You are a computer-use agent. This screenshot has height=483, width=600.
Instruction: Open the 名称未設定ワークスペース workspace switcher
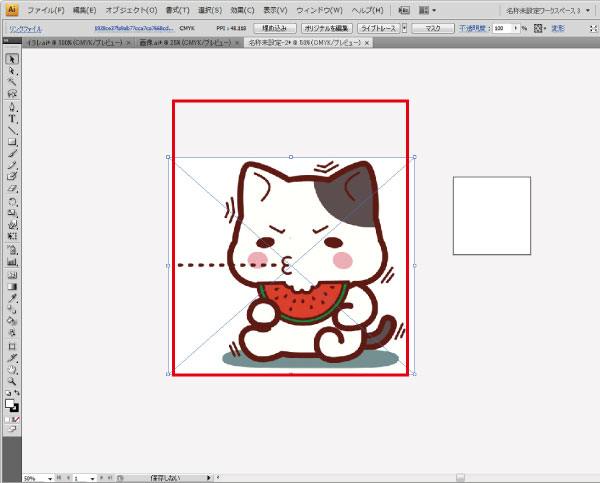click(x=547, y=11)
